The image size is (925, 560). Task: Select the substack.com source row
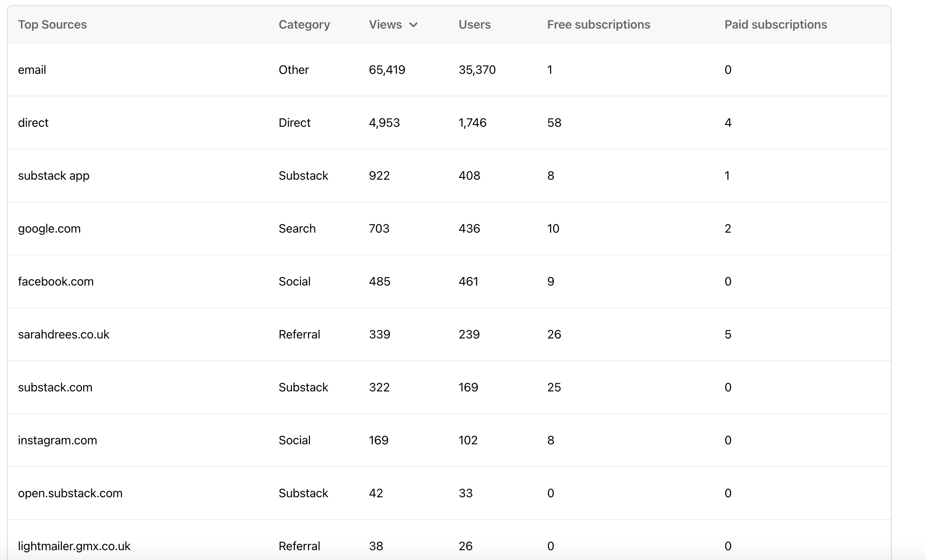(55, 387)
